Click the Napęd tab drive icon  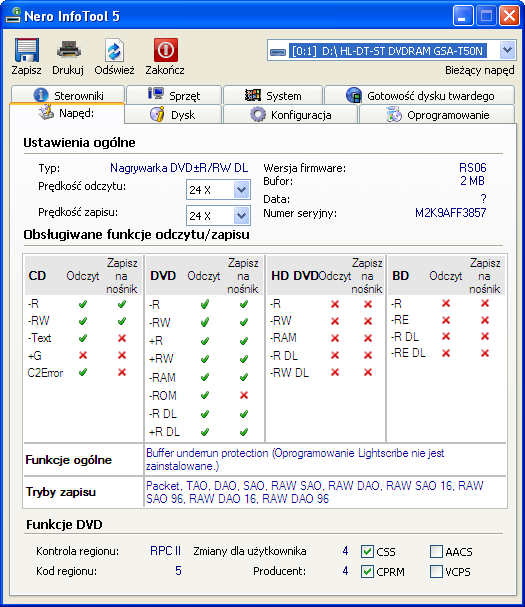[46, 112]
